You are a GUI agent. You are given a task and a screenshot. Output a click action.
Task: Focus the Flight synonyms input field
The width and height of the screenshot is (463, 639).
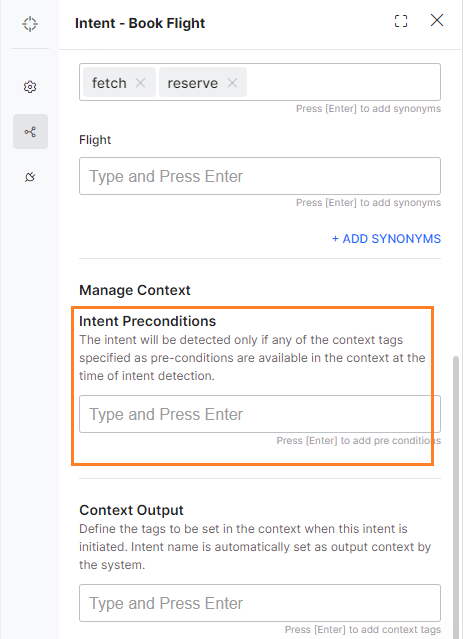coord(260,176)
